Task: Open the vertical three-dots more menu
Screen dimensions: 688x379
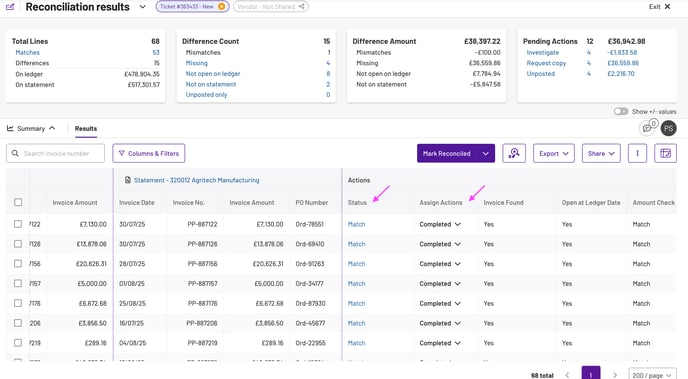Action: tap(637, 154)
